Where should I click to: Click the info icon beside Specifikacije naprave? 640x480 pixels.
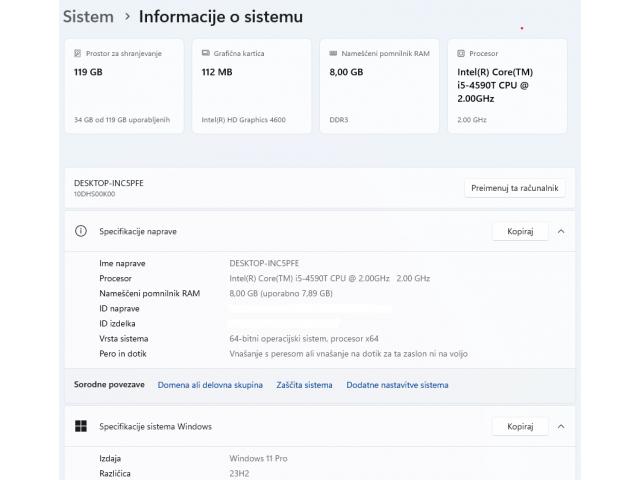81,231
